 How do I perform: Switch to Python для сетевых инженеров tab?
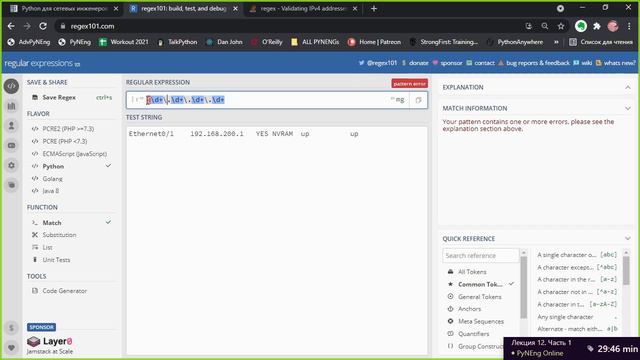click(x=64, y=8)
